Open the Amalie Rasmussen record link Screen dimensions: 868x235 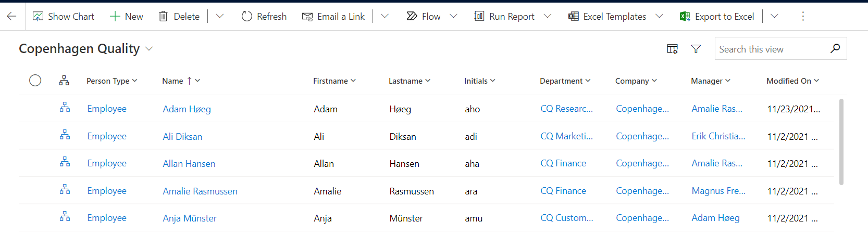point(200,191)
